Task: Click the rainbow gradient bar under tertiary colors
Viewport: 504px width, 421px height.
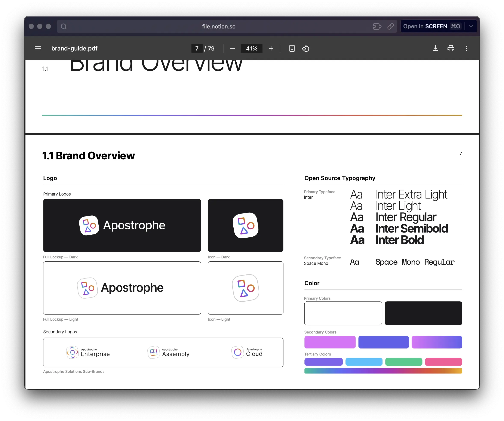Action: [x=383, y=371]
